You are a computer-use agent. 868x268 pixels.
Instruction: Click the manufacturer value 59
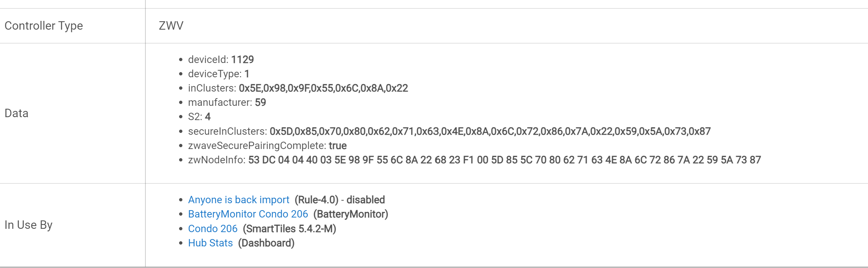coord(260,103)
